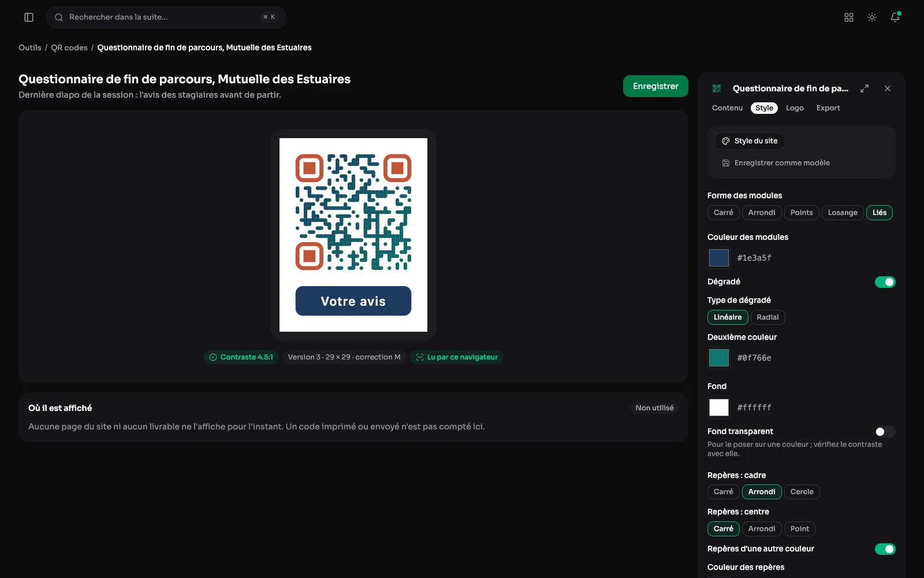Toggle the sidebar panel icon
924x578 pixels.
[x=29, y=17]
